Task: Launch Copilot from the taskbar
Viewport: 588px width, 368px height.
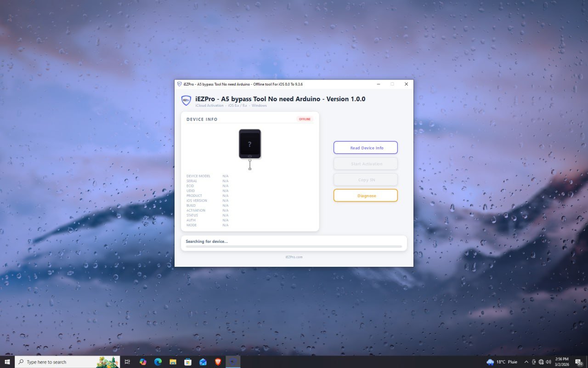Action: pyautogui.click(x=143, y=362)
